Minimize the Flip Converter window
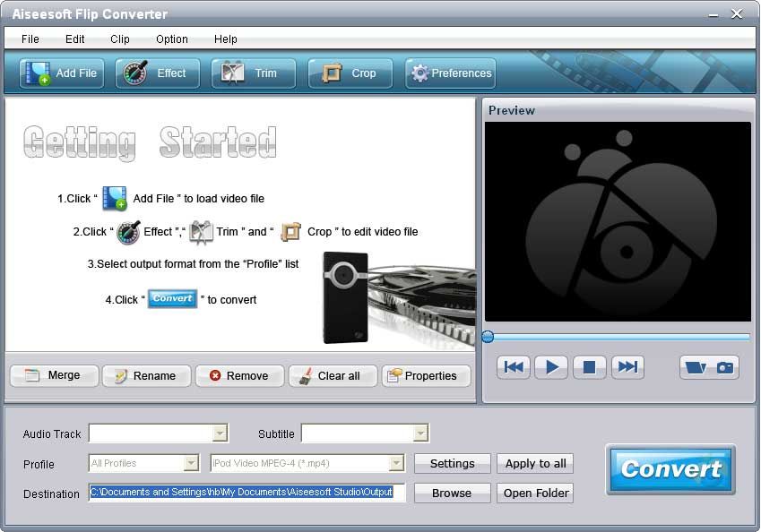 pos(713,14)
